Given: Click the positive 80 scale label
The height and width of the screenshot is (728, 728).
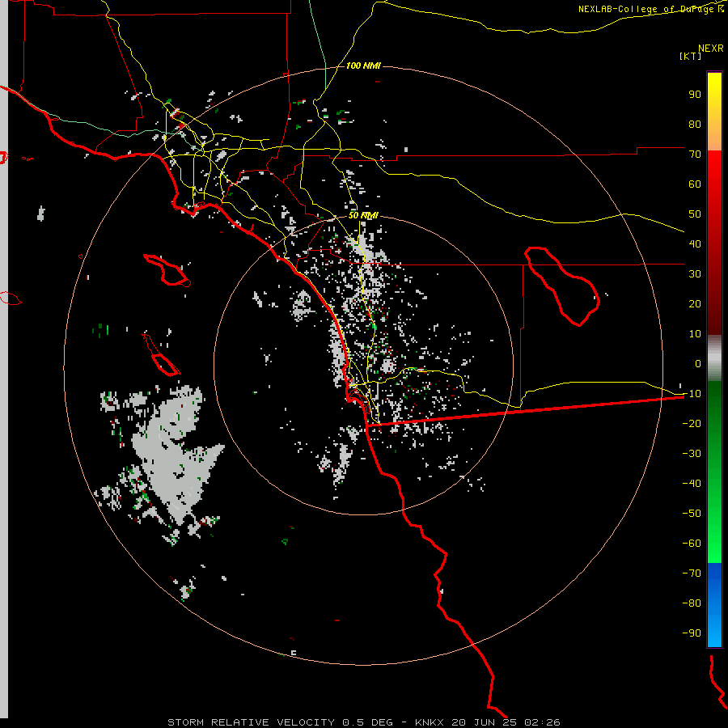Looking at the screenshot, I should coord(695,124).
